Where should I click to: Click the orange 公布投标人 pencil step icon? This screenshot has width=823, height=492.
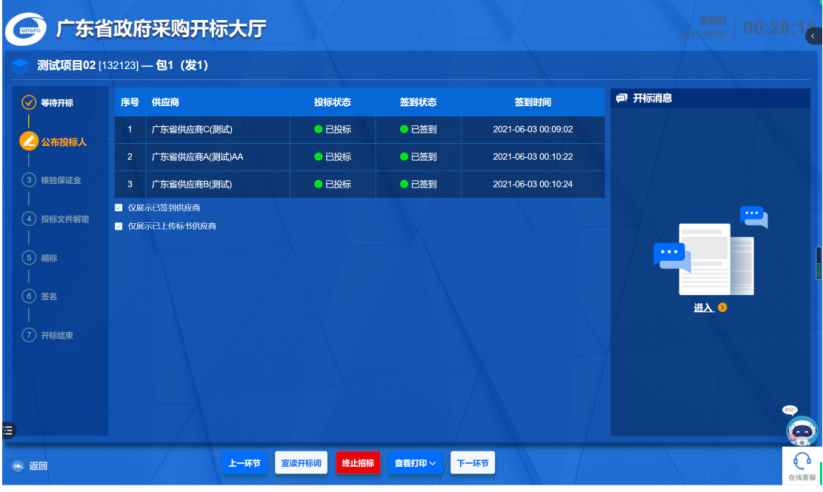point(29,141)
